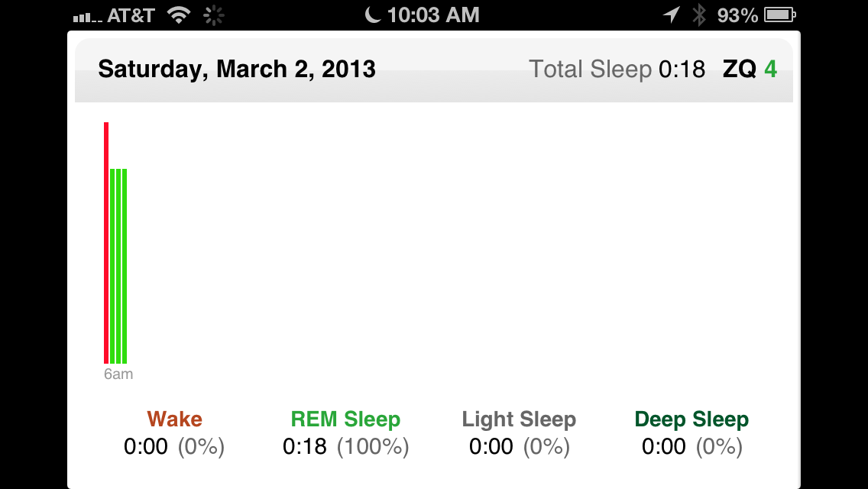
Task: Select the Wake stage legend
Action: coord(174,432)
